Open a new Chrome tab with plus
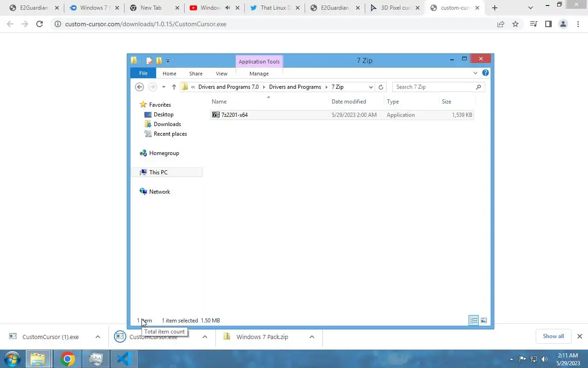 [495, 8]
